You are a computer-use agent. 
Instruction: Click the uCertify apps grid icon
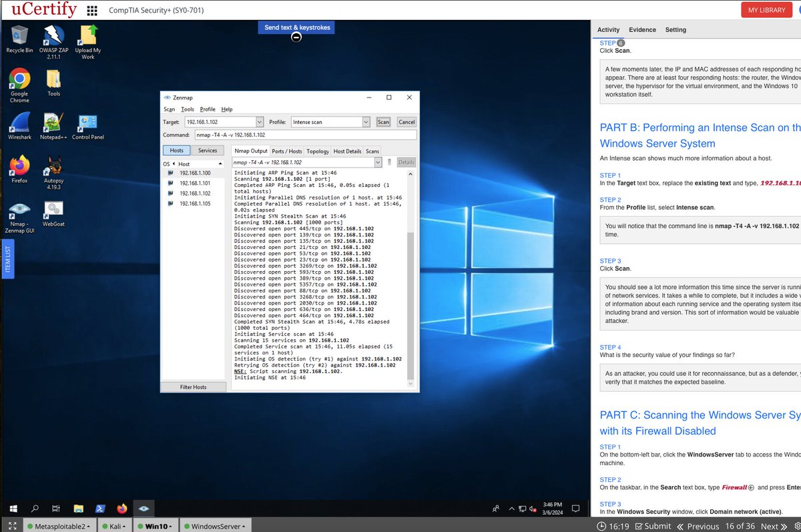coord(92,11)
